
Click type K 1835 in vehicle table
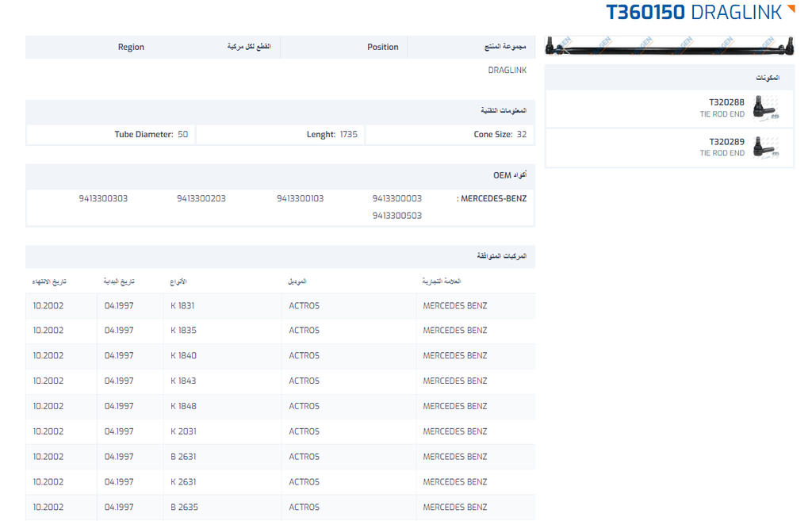[x=183, y=331]
